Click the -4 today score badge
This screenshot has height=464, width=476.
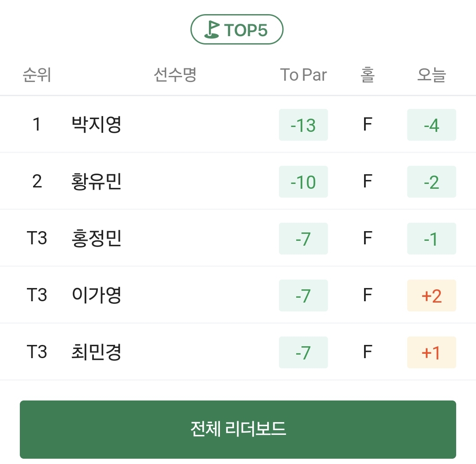pyautogui.click(x=431, y=125)
